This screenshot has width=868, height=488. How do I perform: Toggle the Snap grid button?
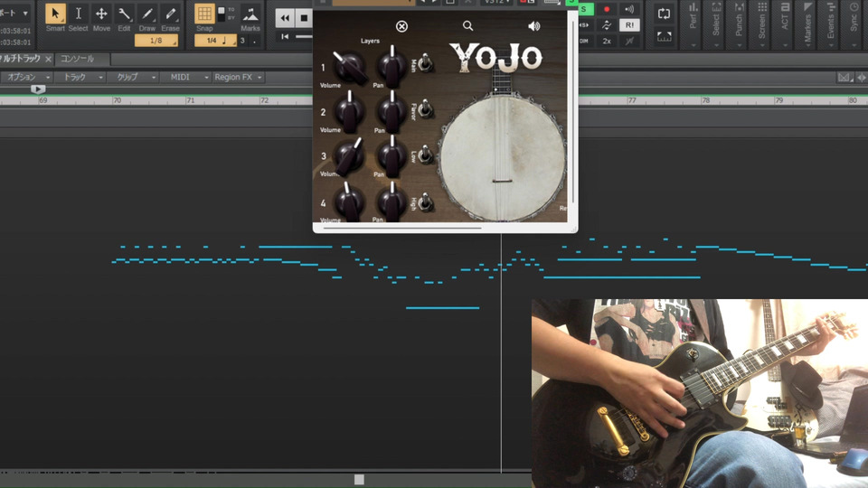coord(204,14)
